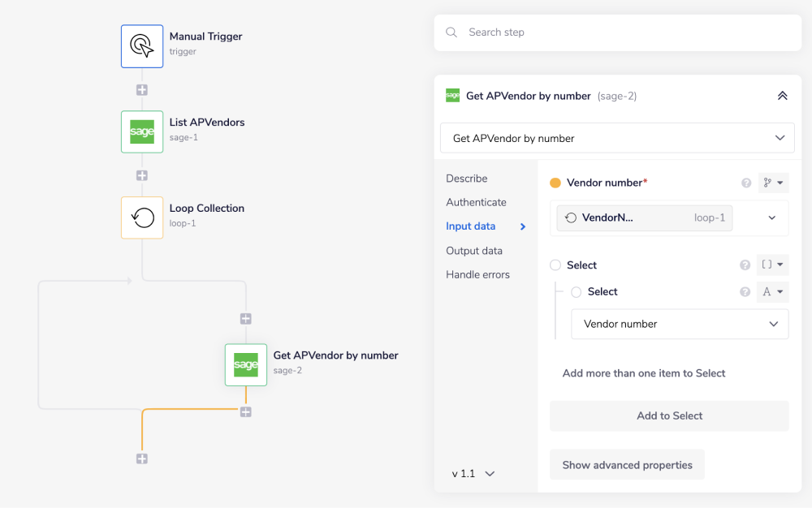
Task: Select the List APVendors sage icon
Action: (142, 131)
